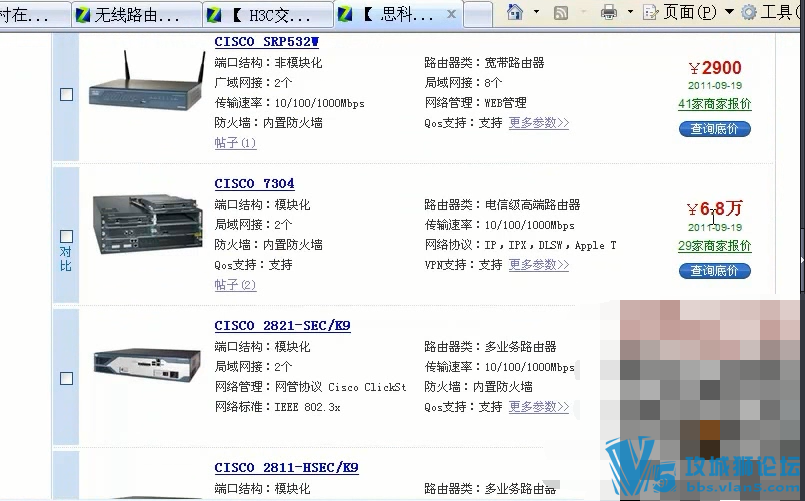Image resolution: width=805 pixels, height=501 pixels.
Task: Click the CISCO 7304 router thumbnail
Action: [147, 224]
